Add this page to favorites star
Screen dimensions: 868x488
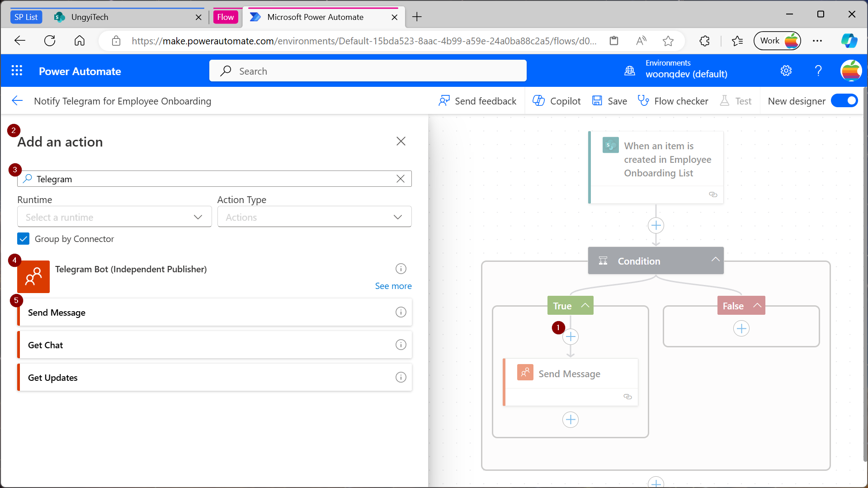668,41
